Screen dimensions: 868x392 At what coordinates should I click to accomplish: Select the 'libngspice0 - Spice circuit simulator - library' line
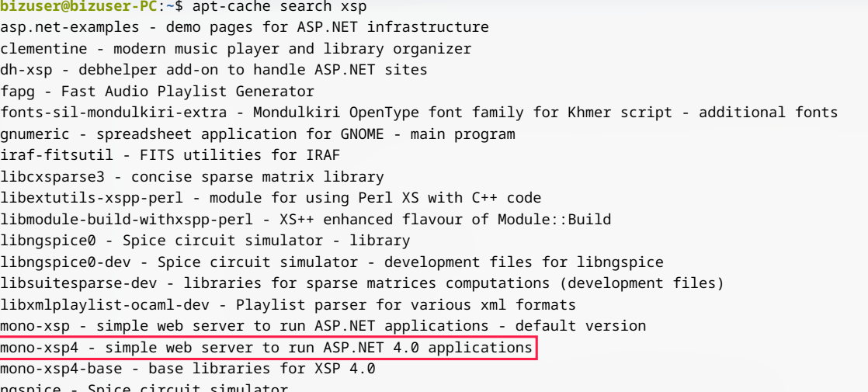(x=206, y=241)
